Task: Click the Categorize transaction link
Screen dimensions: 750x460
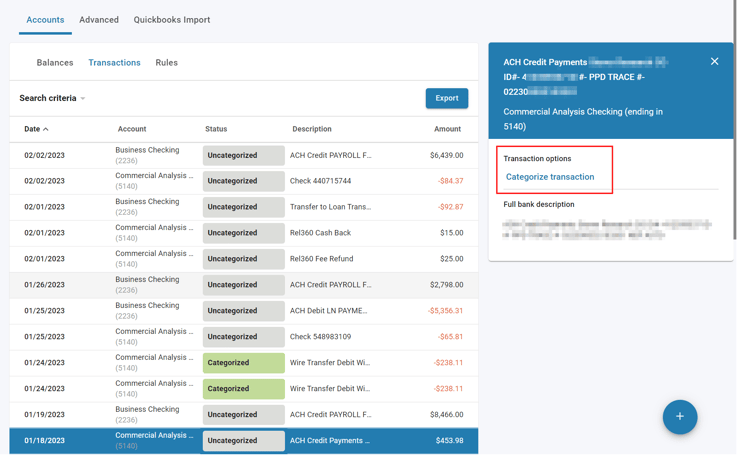Action: pos(549,177)
